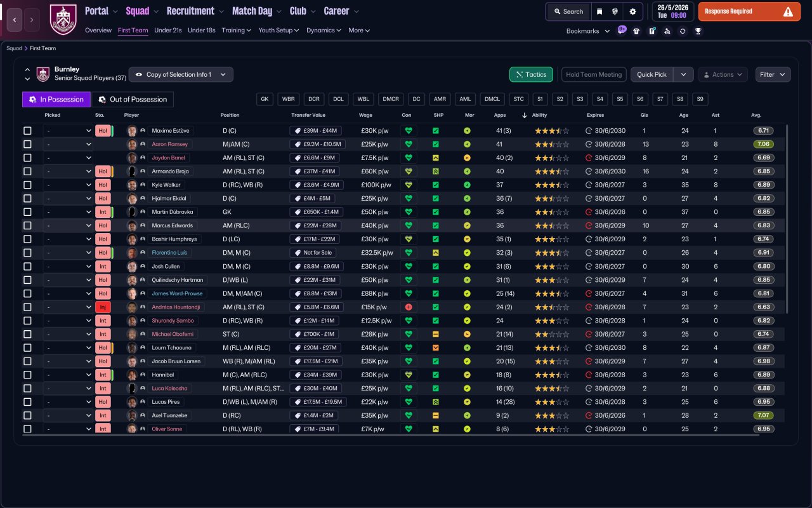Image resolution: width=812 pixels, height=508 pixels.
Task: Click the date and time continue box
Action: [672, 11]
